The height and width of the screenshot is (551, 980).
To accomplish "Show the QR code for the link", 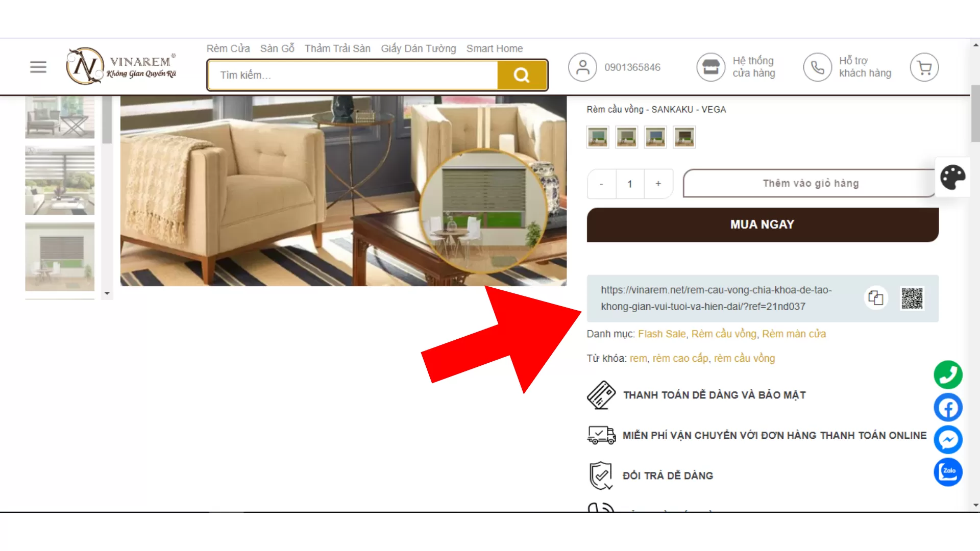I will [912, 298].
